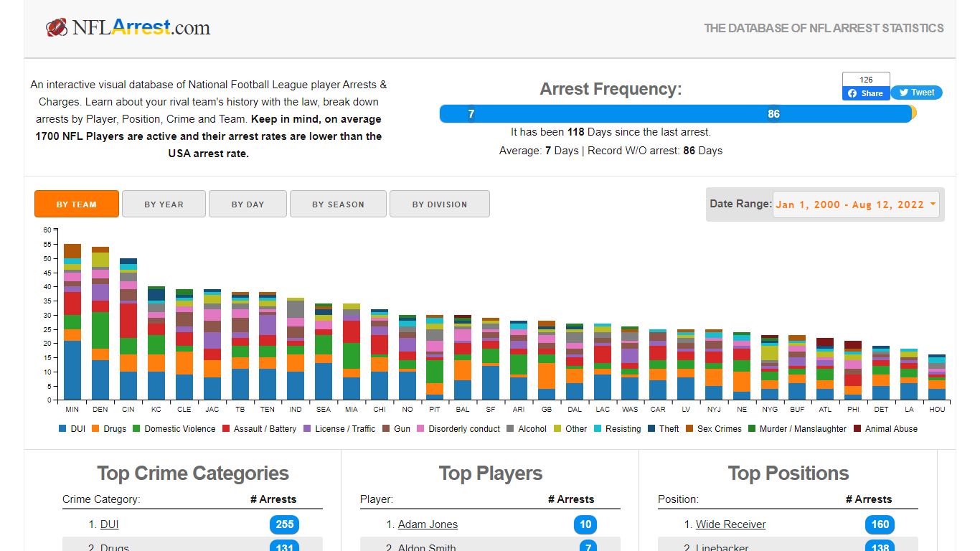
Task: Toggle License / Traffic legend entry
Action: click(x=339, y=429)
